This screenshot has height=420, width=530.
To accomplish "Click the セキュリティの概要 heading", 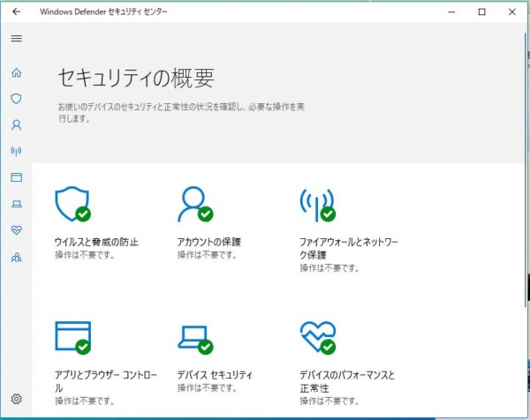I will (x=136, y=79).
